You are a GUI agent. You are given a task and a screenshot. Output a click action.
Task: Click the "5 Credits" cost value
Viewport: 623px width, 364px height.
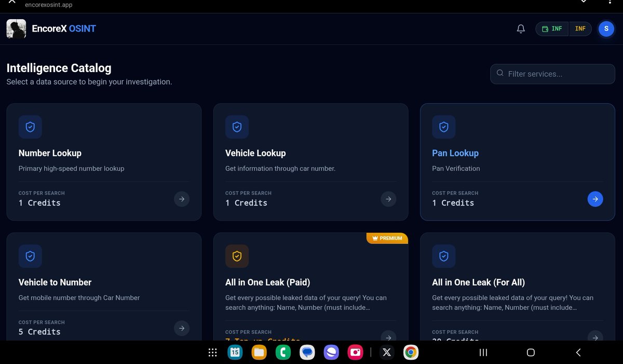click(x=39, y=332)
